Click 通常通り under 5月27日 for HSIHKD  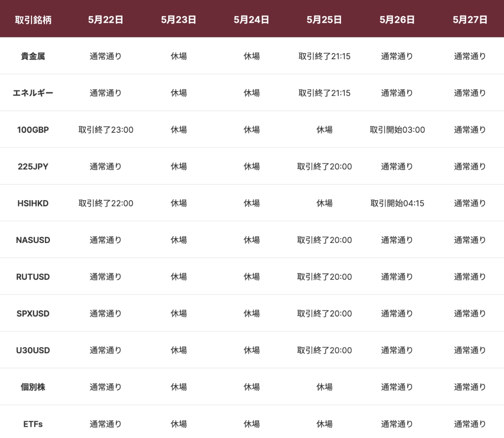pos(470,203)
